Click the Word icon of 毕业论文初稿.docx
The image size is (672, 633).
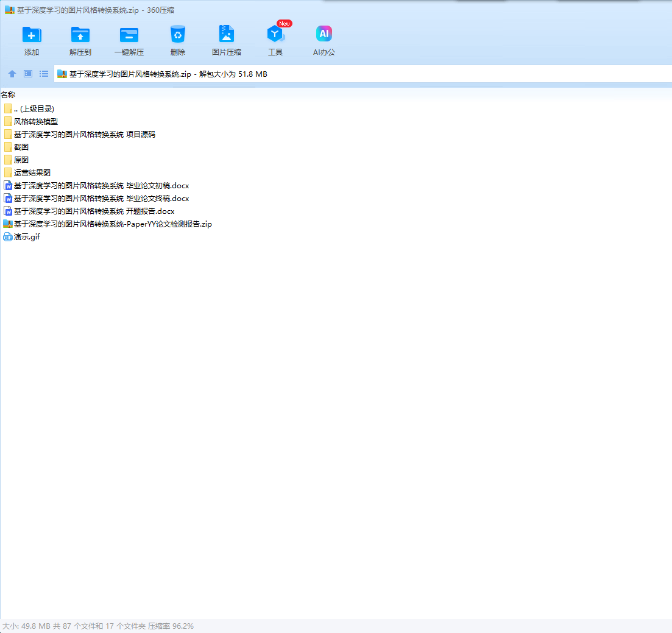tap(8, 186)
